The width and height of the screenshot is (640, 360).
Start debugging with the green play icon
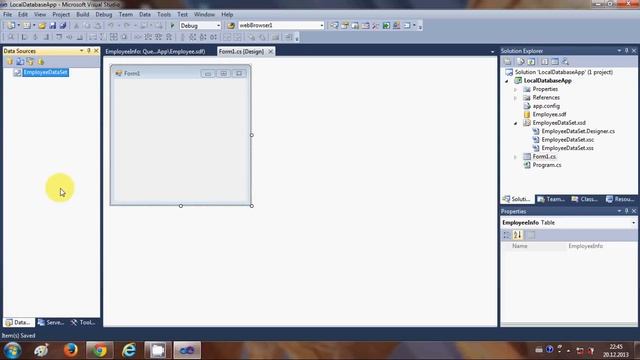(172, 26)
